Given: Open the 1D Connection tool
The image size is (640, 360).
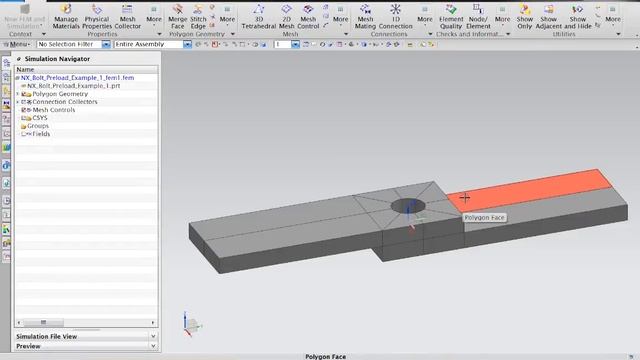Looking at the screenshot, I should click(396, 16).
